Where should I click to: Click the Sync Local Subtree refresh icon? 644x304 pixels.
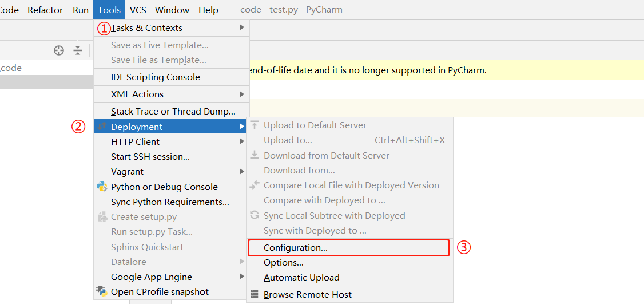(255, 215)
